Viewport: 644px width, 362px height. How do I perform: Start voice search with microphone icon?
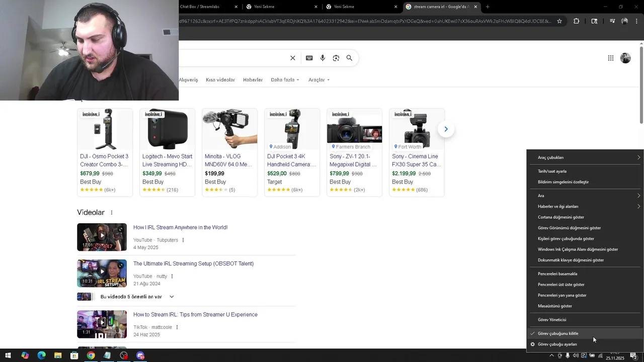323,58
